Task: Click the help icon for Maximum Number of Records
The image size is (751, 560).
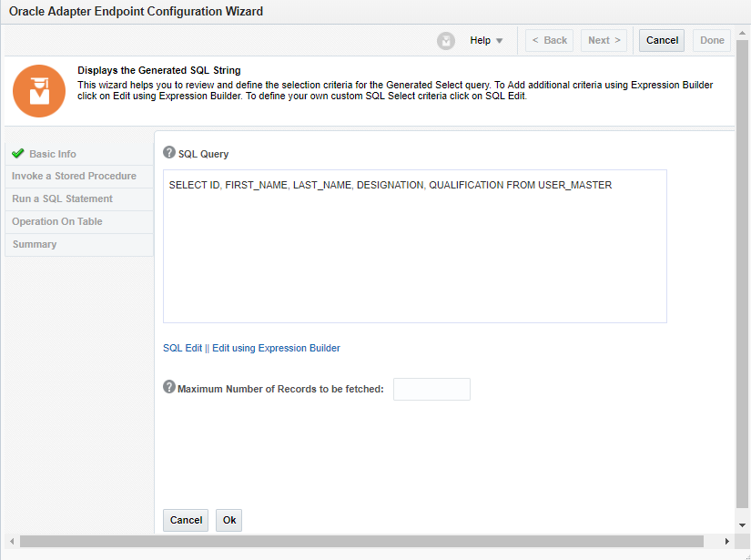Action: (169, 386)
